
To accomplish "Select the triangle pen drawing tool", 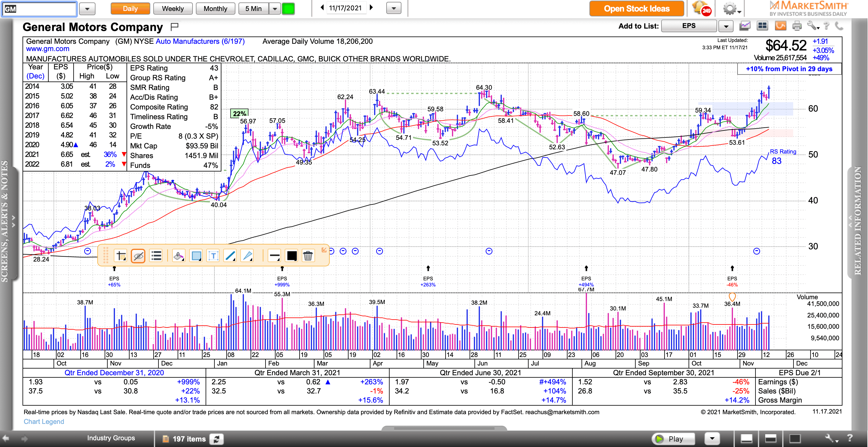I will [x=247, y=256].
